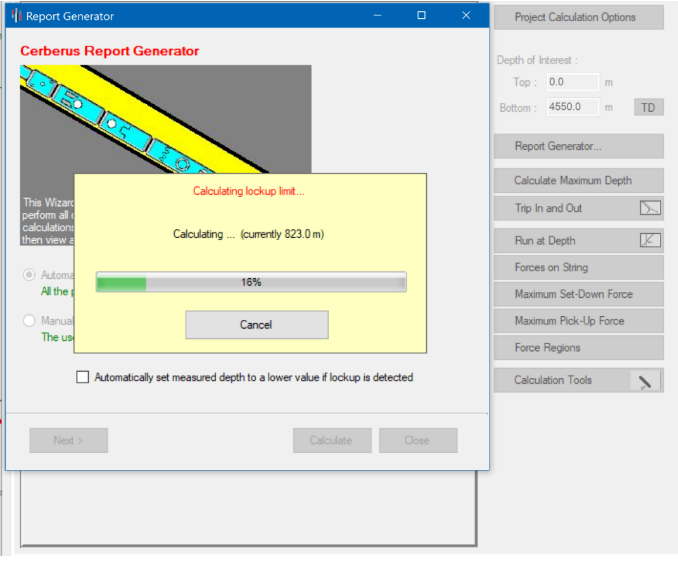Open Project Calculation Options
678x564 pixels.
(579, 17)
